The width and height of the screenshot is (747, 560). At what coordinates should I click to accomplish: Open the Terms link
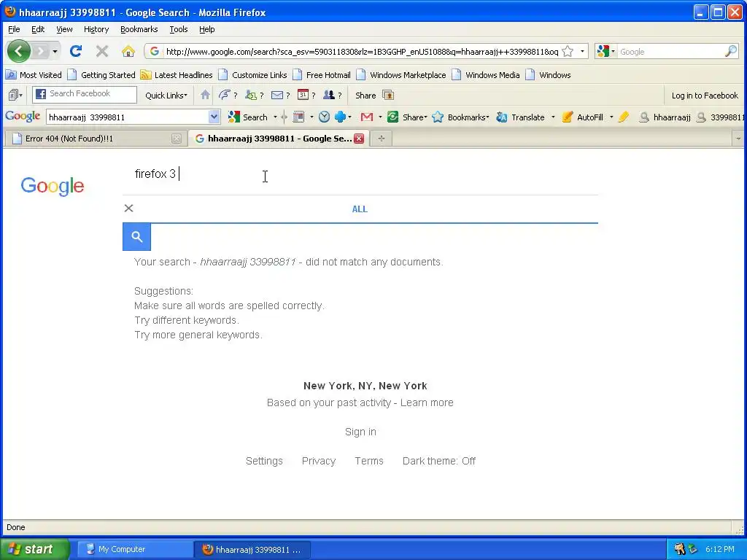tap(369, 461)
